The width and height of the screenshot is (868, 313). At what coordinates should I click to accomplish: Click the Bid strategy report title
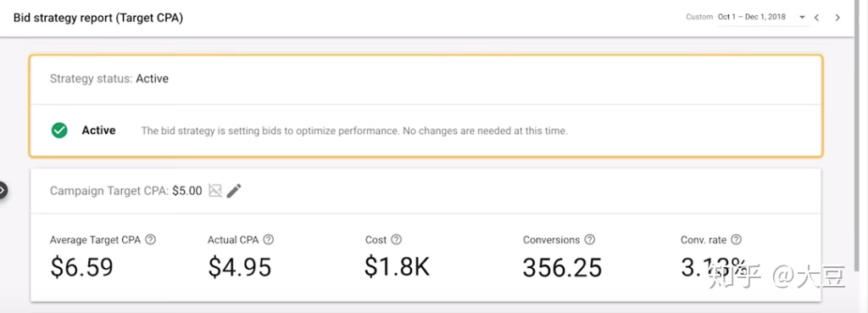98,18
